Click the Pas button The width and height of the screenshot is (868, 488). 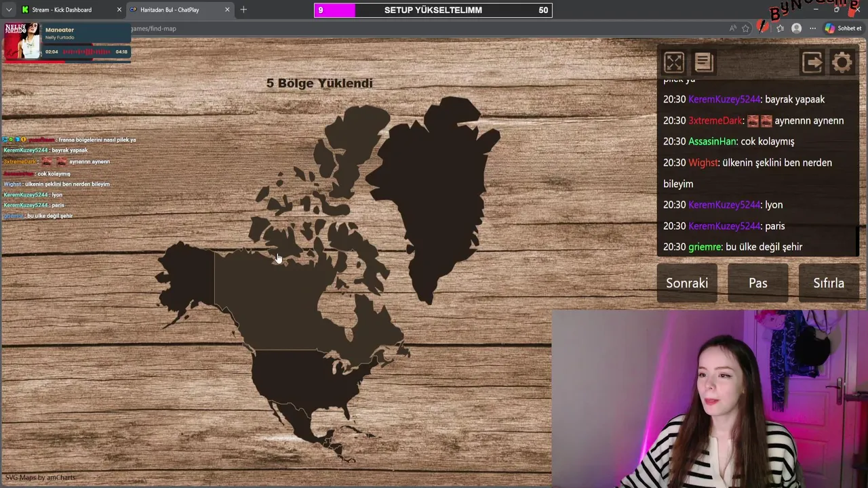coord(758,283)
